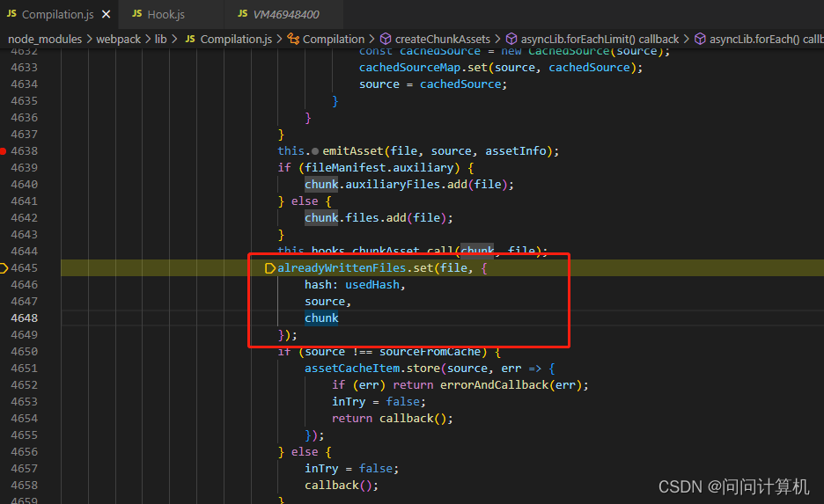
Task: Click return callback() on line 4654
Action: (x=388, y=419)
